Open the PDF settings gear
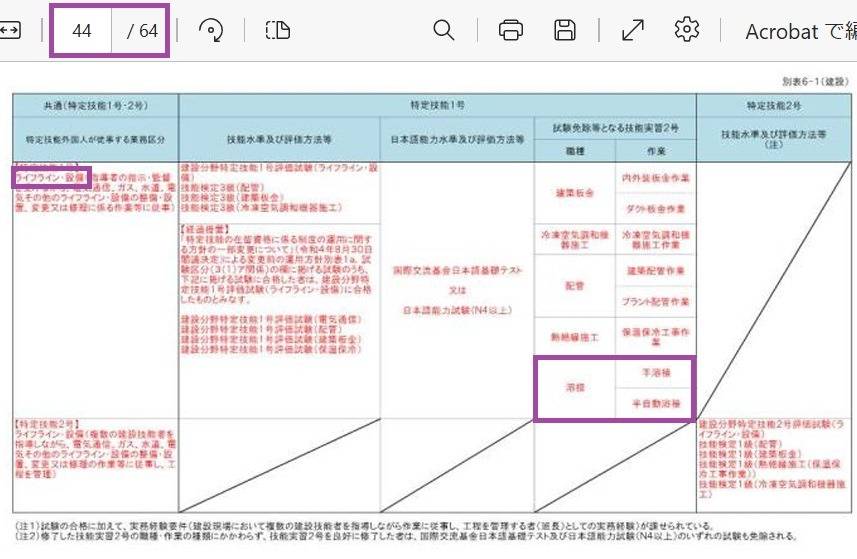857x559 pixels. 686,31
